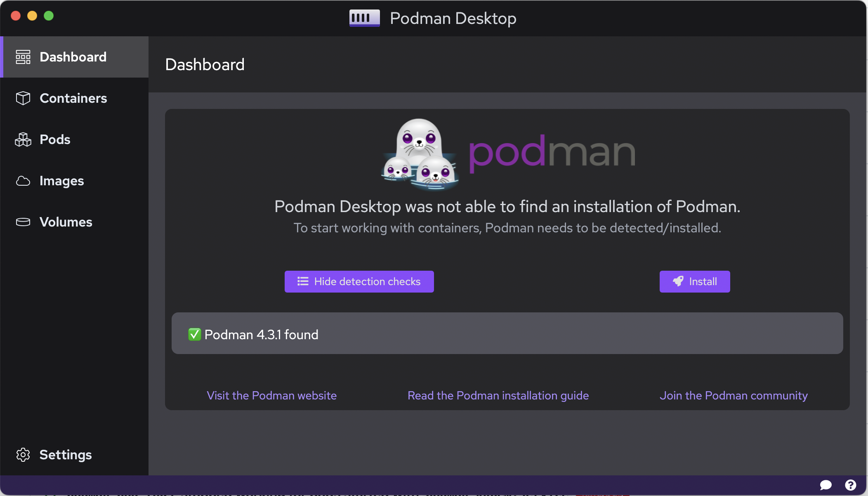Hide the detection checks
The width and height of the screenshot is (868, 496).
tap(359, 281)
